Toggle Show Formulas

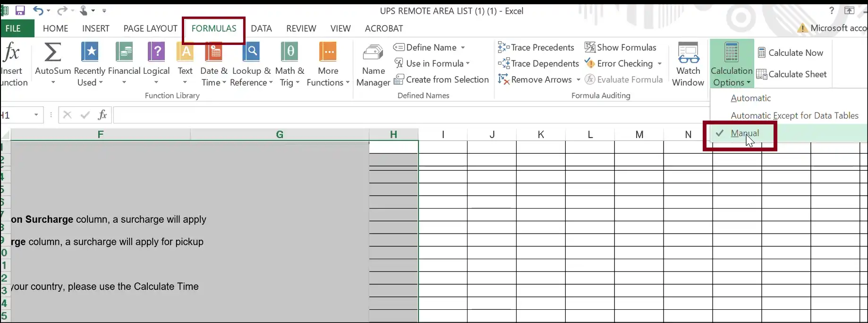tap(621, 47)
